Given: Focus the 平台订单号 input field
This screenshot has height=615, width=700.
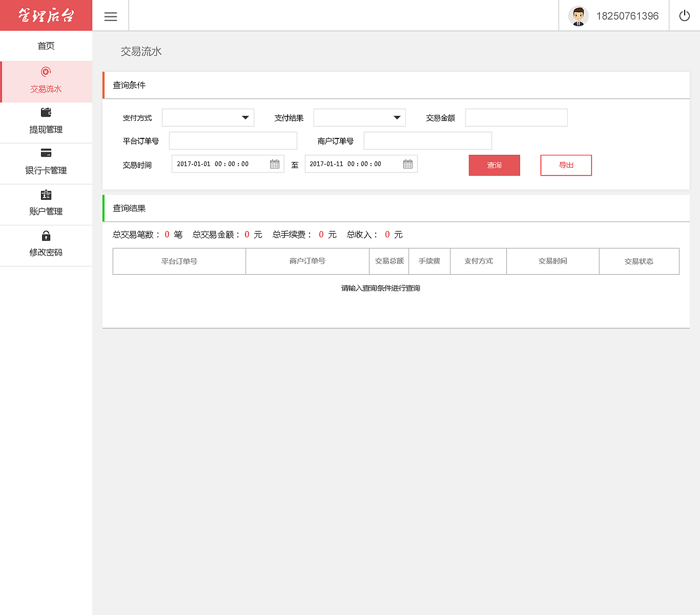Looking at the screenshot, I should 233,141.
